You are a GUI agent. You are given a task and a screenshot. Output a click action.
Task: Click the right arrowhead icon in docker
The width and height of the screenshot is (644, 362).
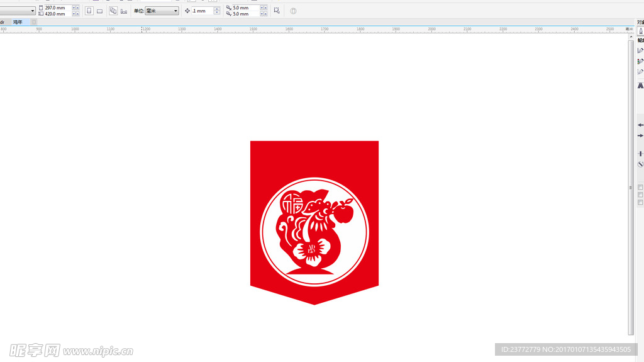tap(640, 135)
